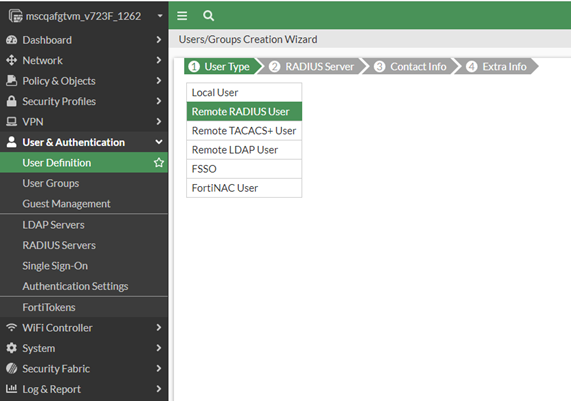This screenshot has width=571, height=401.
Task: Go to RADIUS Server wizard step
Action: coord(312,67)
